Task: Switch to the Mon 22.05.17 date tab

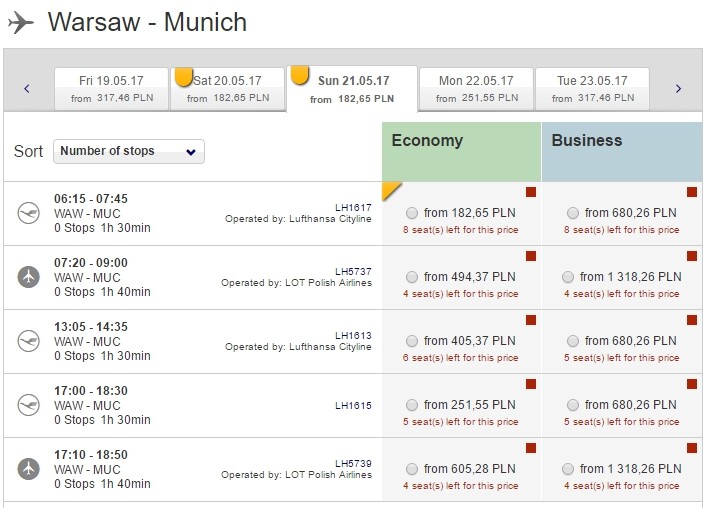Action: point(477,89)
